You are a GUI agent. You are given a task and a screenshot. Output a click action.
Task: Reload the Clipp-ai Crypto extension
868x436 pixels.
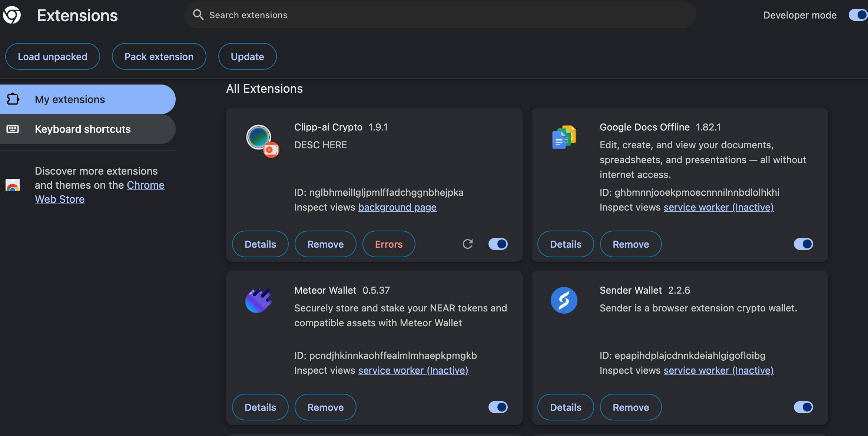(x=468, y=244)
